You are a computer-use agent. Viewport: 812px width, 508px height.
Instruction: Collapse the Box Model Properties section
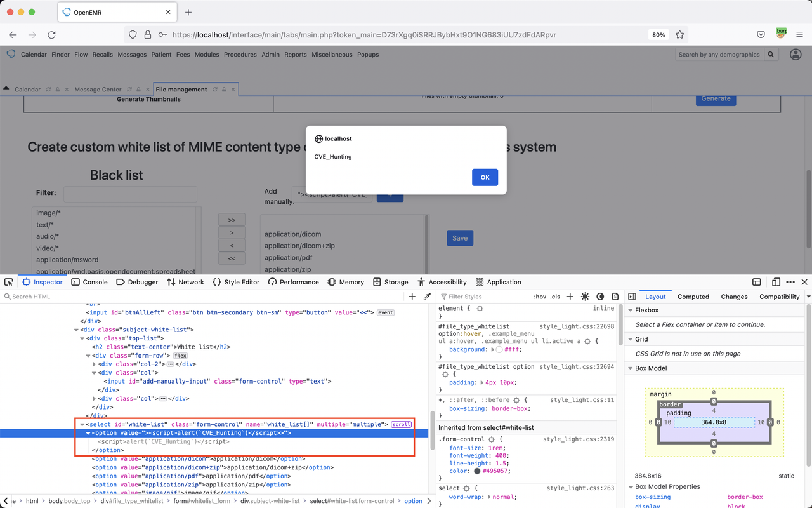pyautogui.click(x=631, y=486)
